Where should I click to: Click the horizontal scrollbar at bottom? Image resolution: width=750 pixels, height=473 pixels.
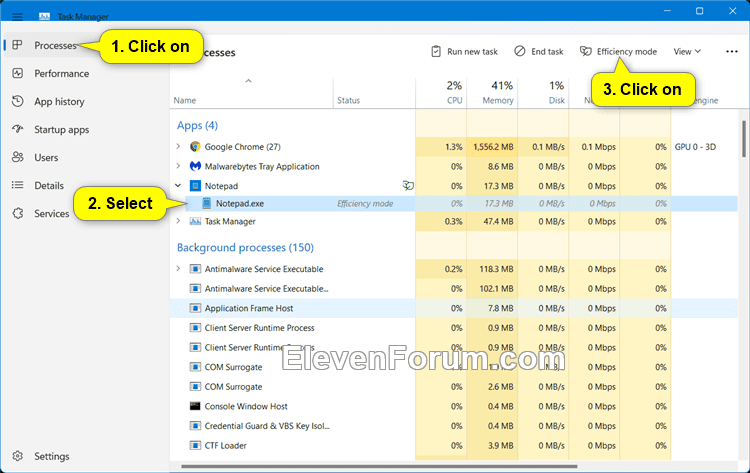point(379,466)
